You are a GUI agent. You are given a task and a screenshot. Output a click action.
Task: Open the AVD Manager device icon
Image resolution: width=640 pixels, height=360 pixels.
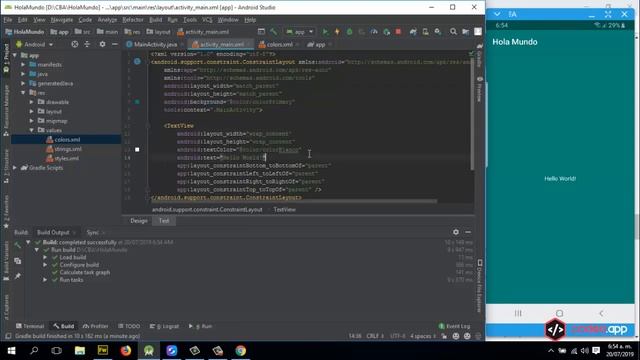point(425,32)
